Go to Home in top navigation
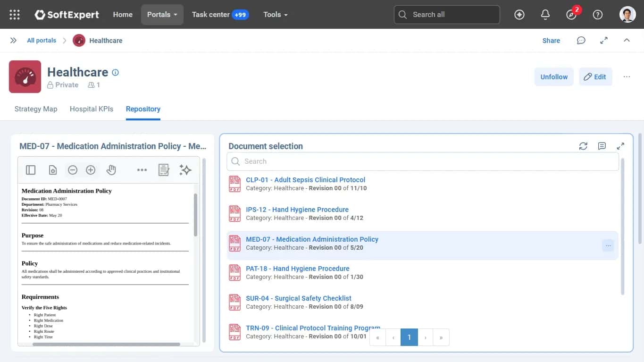 pos(123,15)
